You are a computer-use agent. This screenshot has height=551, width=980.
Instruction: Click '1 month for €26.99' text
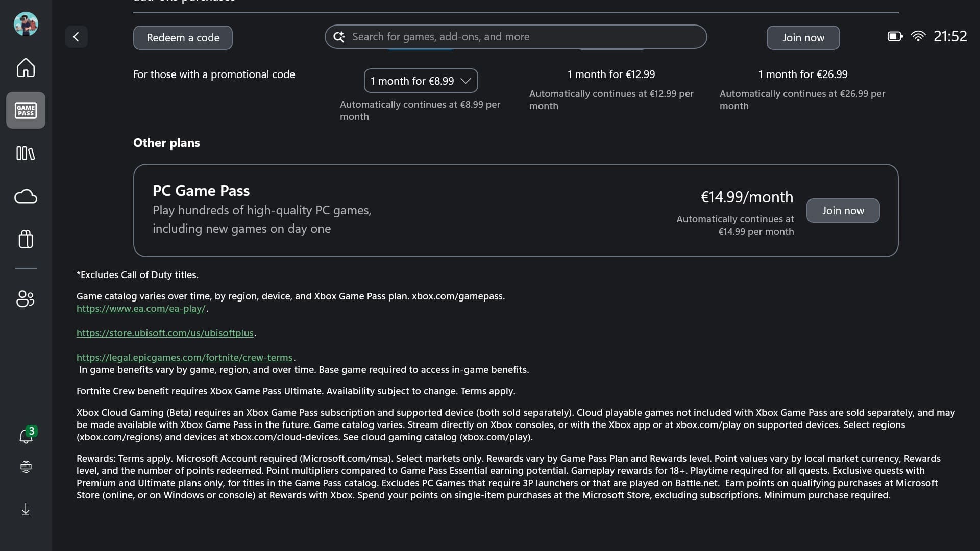pyautogui.click(x=802, y=74)
